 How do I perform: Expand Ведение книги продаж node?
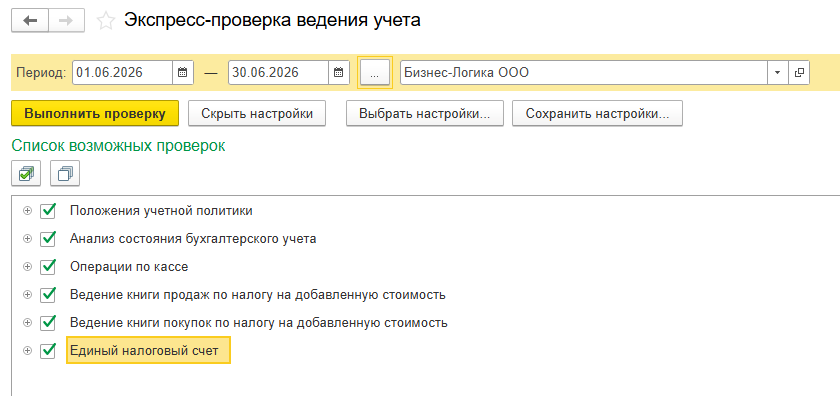[x=27, y=294]
